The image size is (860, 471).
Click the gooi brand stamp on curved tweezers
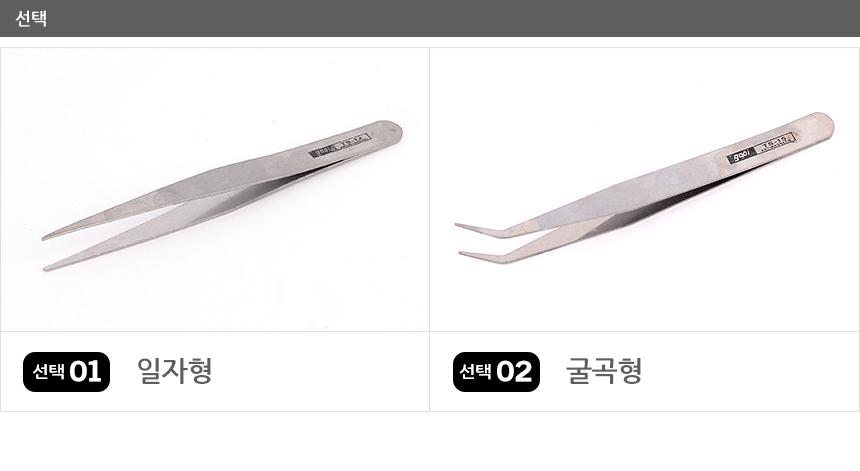[742, 155]
